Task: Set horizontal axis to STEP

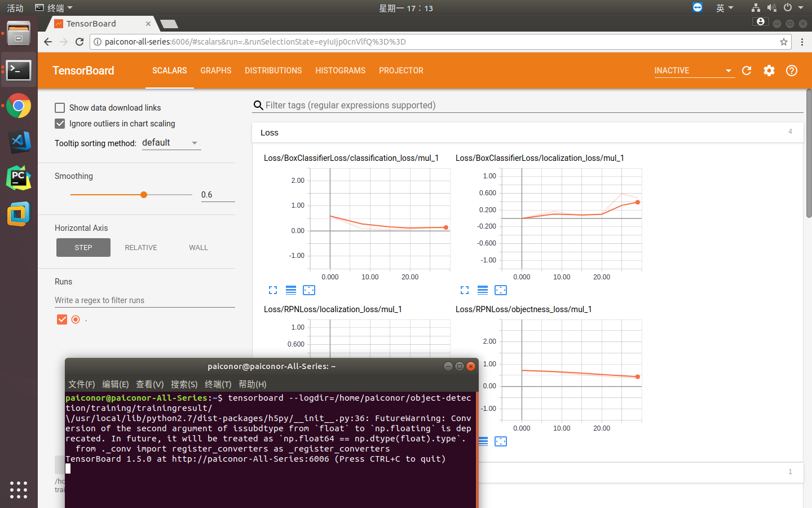Action: pos(83,248)
